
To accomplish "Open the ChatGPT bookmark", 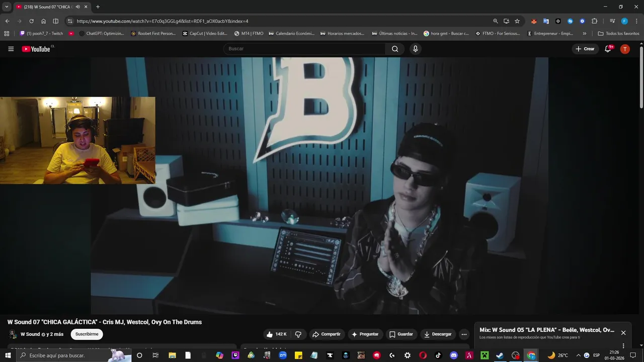I will click(102, 33).
